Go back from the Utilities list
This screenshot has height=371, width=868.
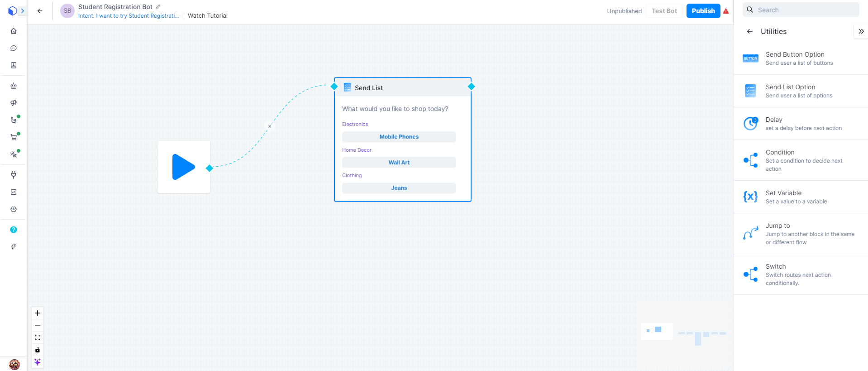(750, 31)
